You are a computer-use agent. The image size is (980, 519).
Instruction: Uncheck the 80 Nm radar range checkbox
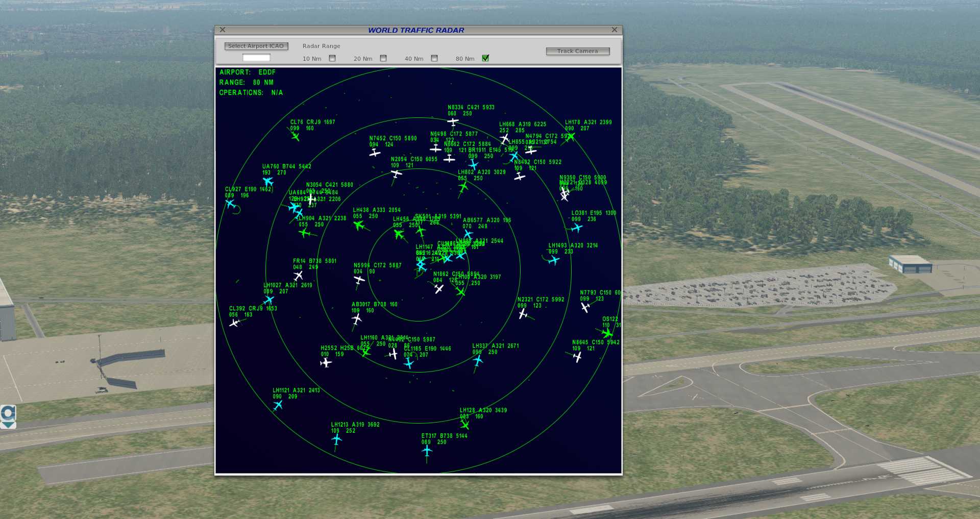[x=485, y=58]
